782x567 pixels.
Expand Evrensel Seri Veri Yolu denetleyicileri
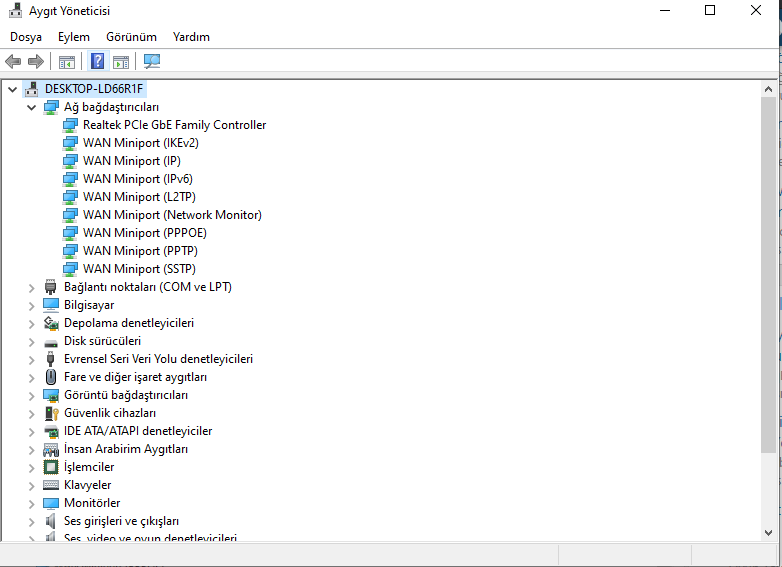[31, 360]
